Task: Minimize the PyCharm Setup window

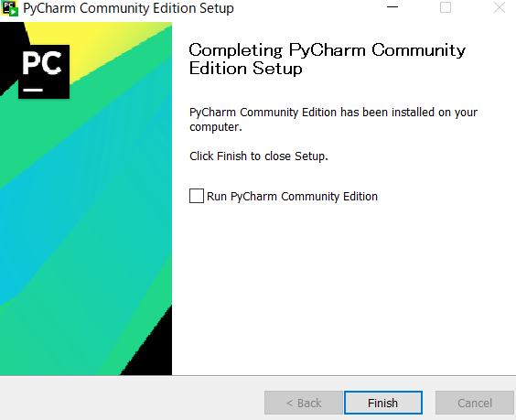Action: [392, 7]
